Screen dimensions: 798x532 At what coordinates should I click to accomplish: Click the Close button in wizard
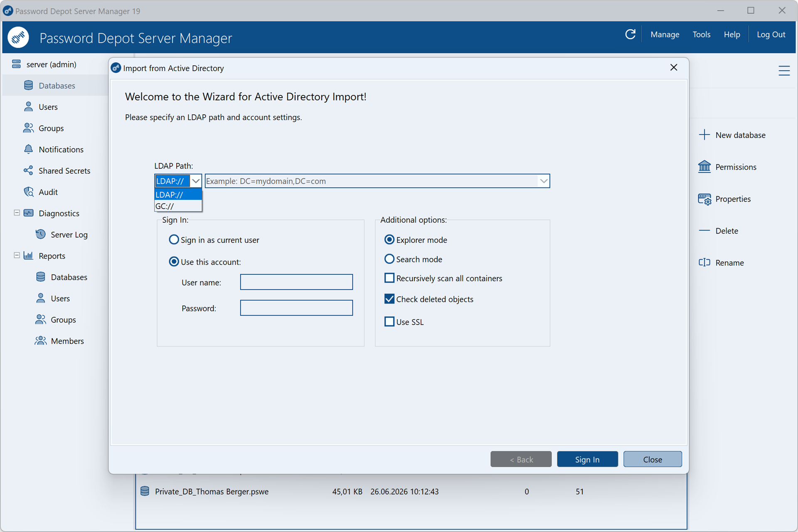[652, 459]
